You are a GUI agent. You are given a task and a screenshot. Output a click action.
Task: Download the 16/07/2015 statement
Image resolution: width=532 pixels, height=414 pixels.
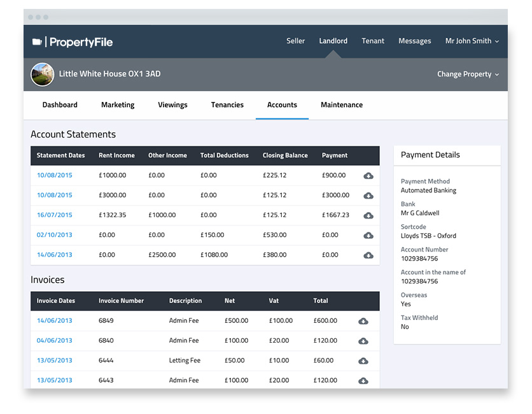[368, 215]
